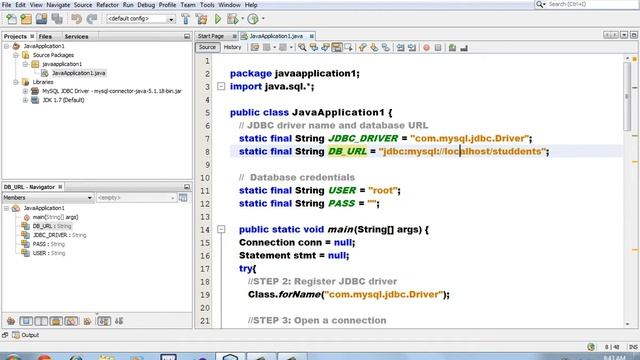Open the Output panel button

26,335
